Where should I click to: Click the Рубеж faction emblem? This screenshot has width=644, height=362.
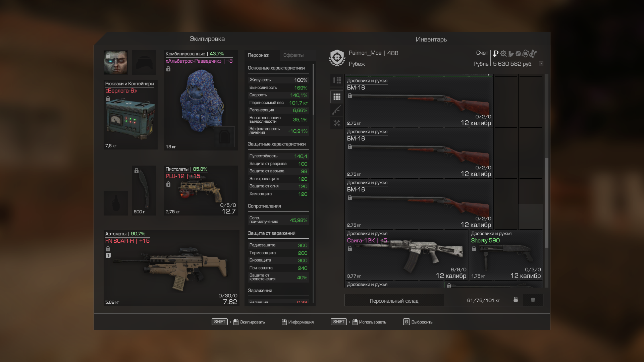(337, 58)
